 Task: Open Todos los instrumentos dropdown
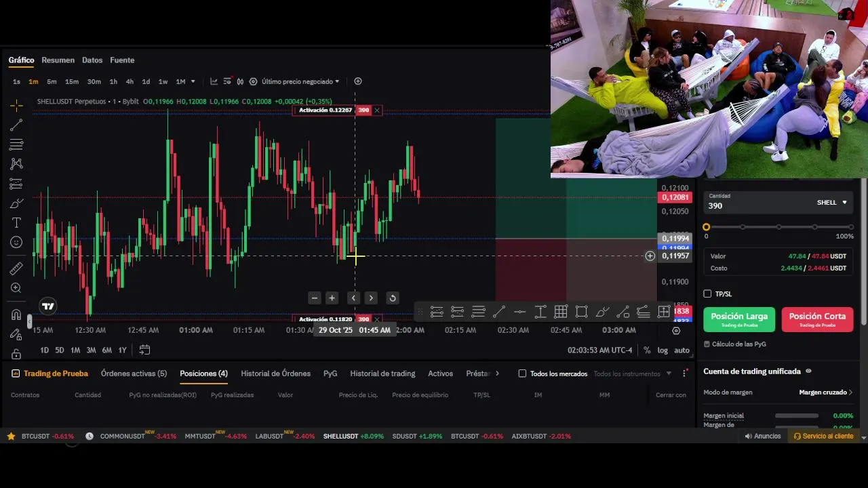pyautogui.click(x=633, y=373)
